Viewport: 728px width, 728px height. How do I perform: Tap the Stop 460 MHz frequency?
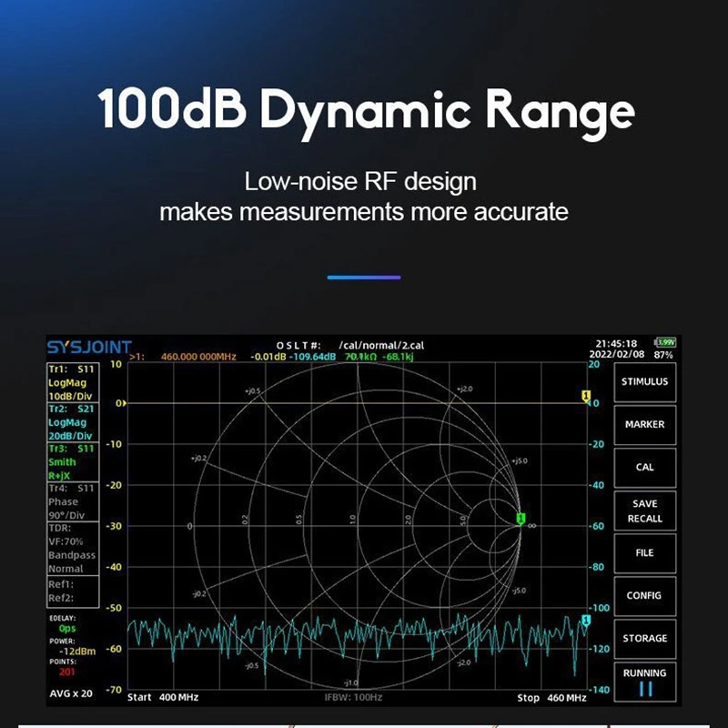[551, 698]
